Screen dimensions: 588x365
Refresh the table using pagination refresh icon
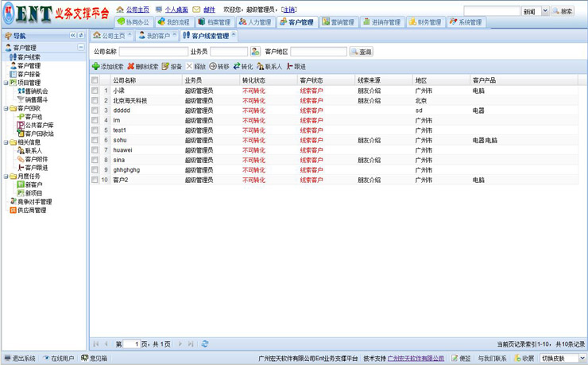205,344
